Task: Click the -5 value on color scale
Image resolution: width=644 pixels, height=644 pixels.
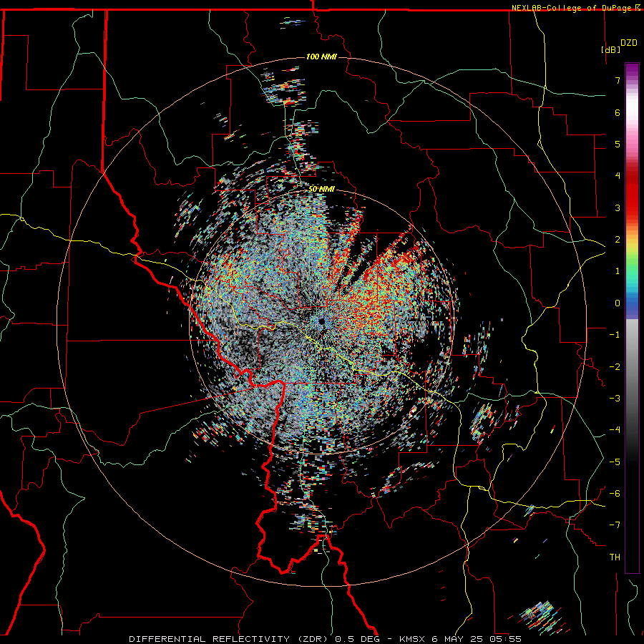Action: click(x=615, y=462)
